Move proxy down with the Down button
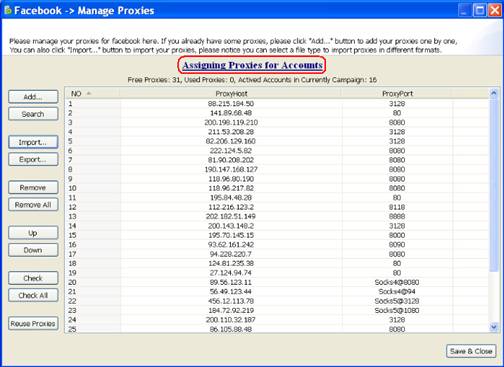Image resolution: width=504 pixels, height=367 pixels. pos(33,250)
